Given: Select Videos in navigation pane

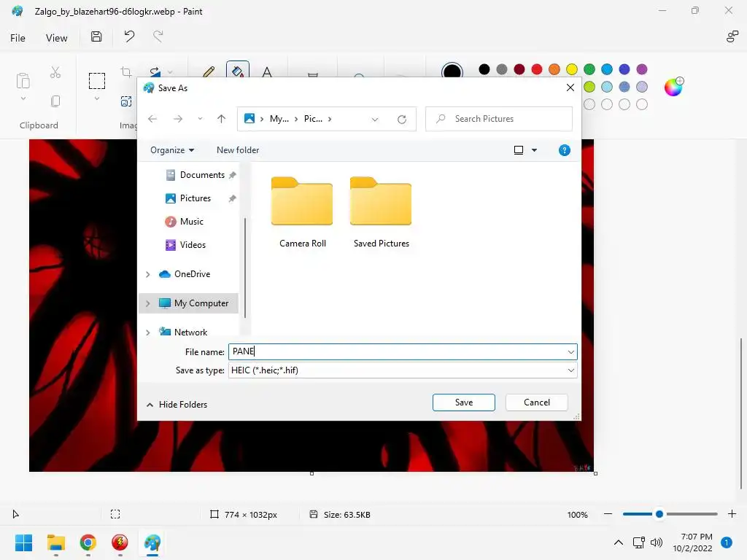Looking at the screenshot, I should click(x=192, y=245).
